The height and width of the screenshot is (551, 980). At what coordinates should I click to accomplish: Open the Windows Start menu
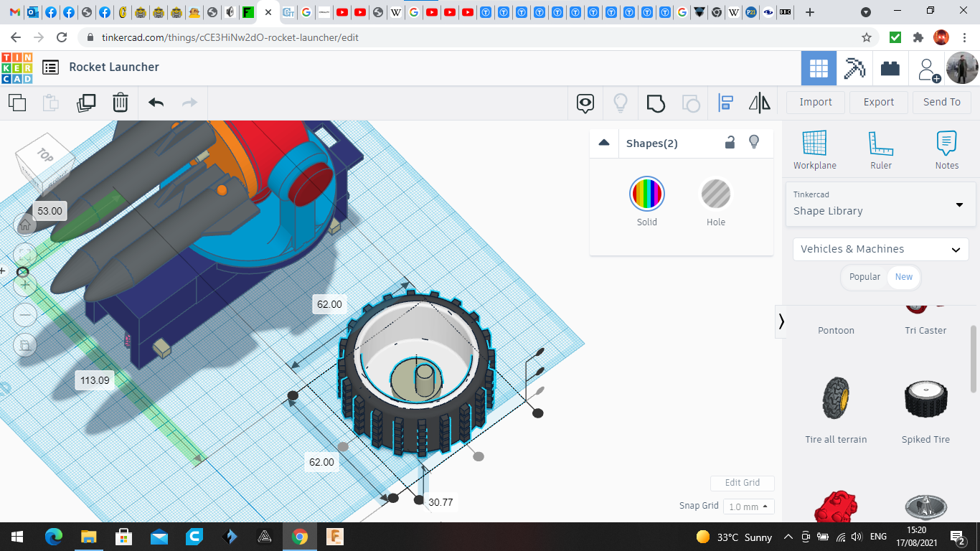coord(17,537)
